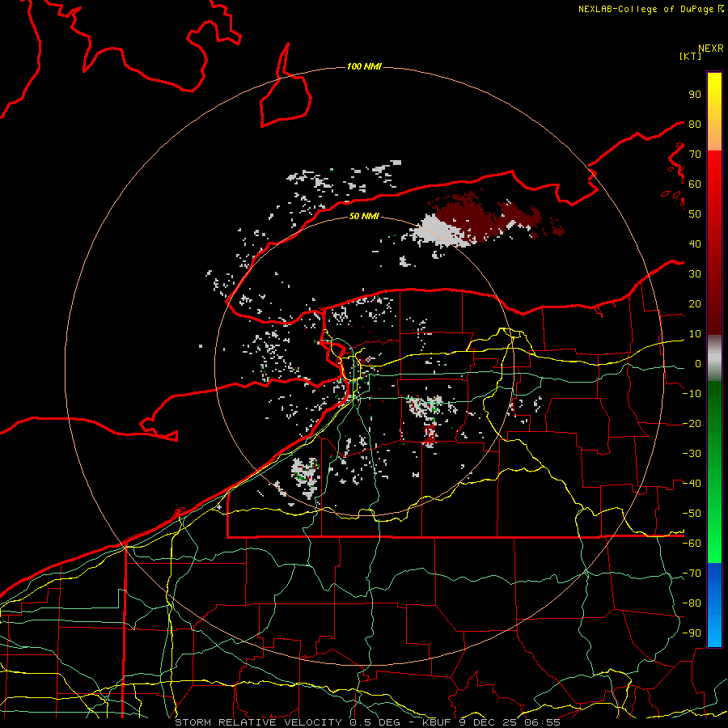Click the 10 value on velocity scale

695,334
